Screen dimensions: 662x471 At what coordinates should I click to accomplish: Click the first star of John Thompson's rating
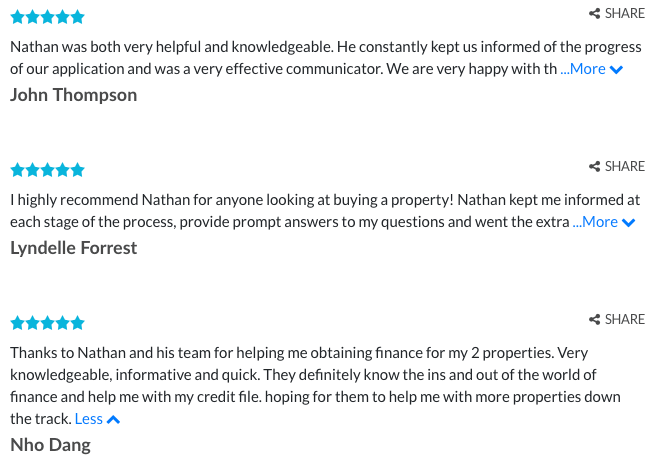coord(17,17)
